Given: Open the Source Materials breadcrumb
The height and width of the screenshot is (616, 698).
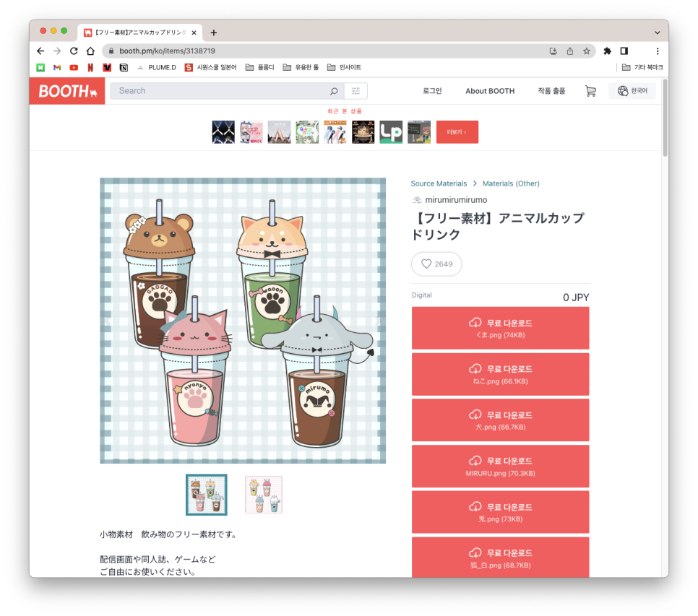Looking at the screenshot, I should tap(439, 183).
